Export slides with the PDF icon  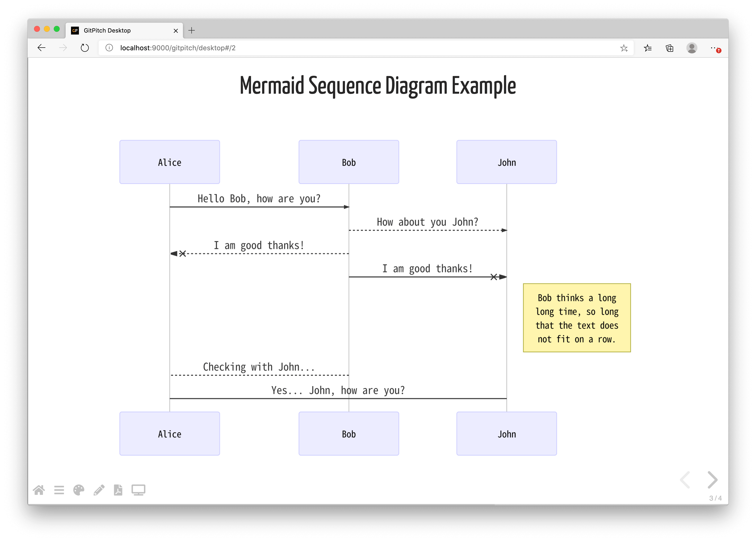click(118, 490)
